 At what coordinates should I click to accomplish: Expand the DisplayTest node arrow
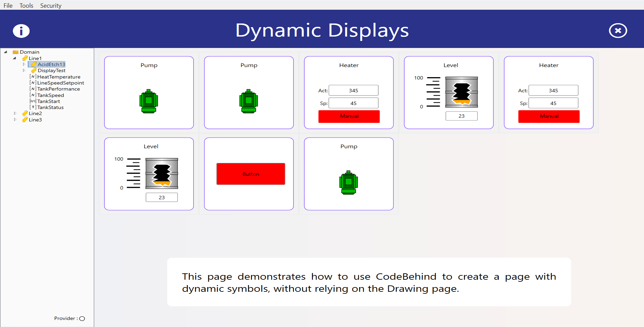click(x=24, y=70)
